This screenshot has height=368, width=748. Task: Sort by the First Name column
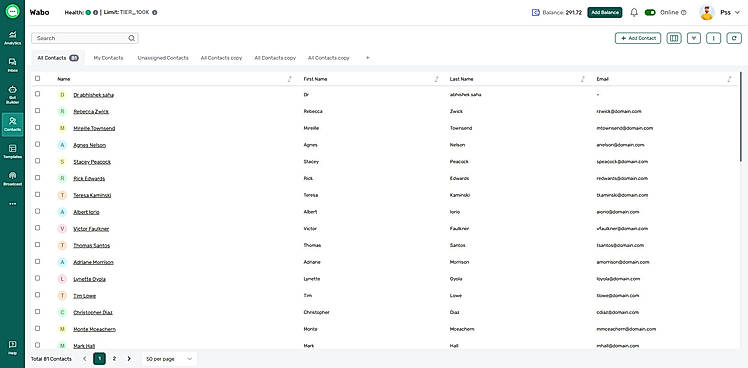pos(436,79)
